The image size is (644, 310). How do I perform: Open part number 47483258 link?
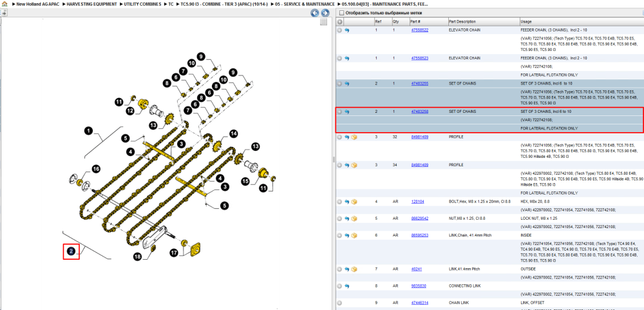point(420,111)
